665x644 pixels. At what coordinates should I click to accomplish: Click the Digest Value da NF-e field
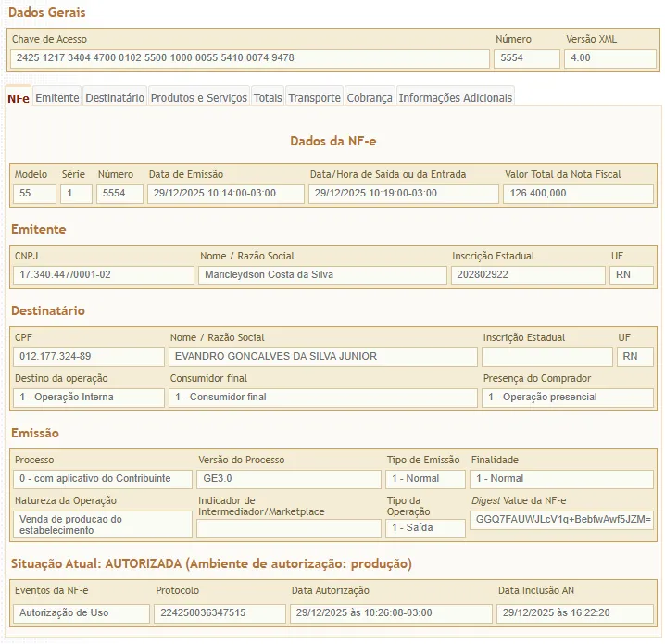[561, 520]
